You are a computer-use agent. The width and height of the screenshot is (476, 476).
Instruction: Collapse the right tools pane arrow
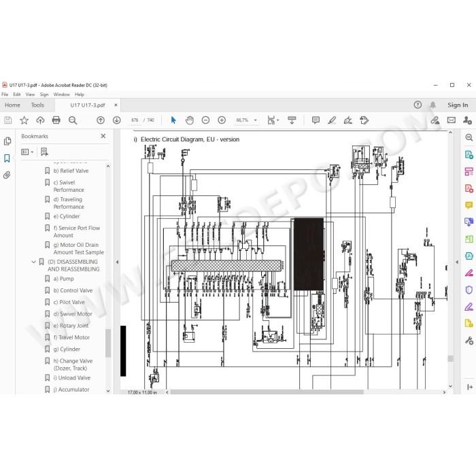click(x=457, y=262)
